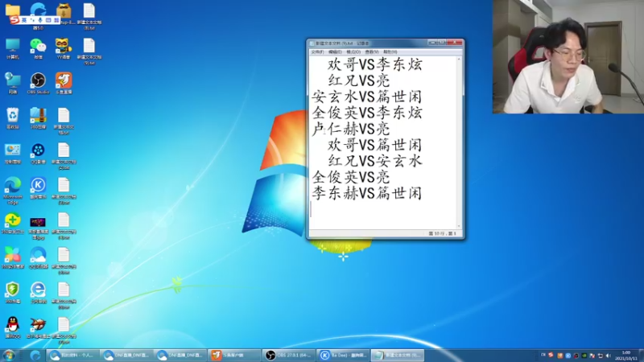Viewport: 644px width, 362px height.
Task: Click the line '李东赫VS篇世闲'
Action: [x=367, y=193]
